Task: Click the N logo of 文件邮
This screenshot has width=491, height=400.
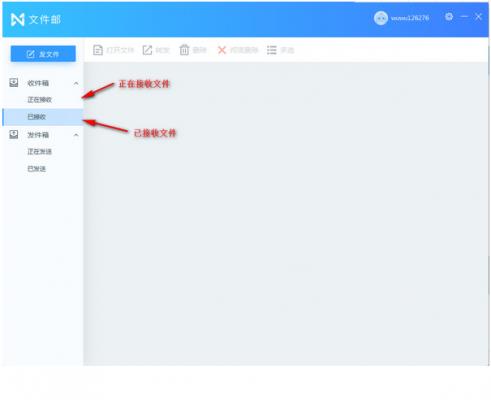Action: (18, 20)
